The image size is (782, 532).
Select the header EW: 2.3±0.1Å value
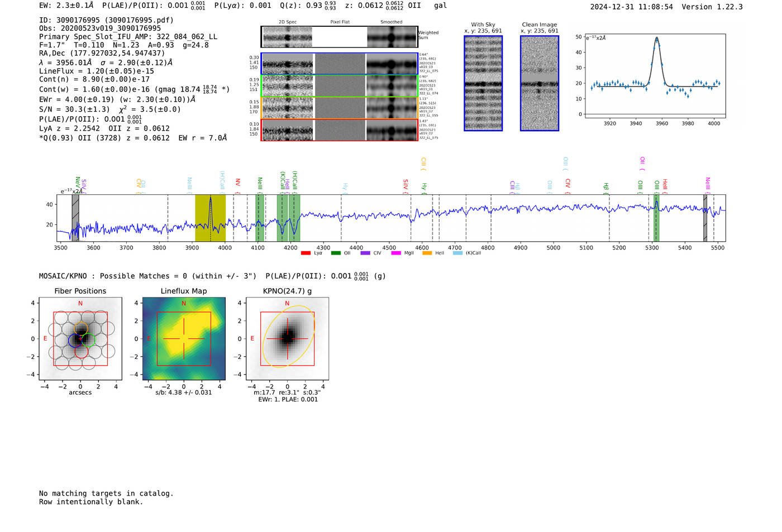coord(66,6)
